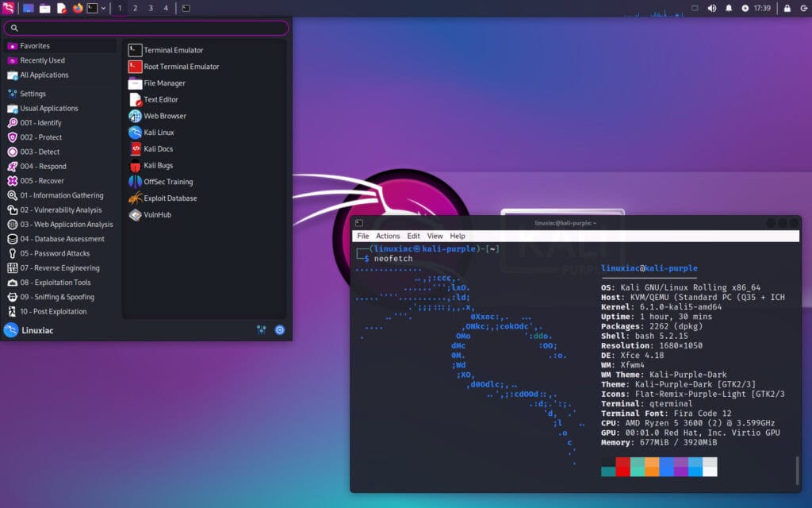This screenshot has height=508, width=812.
Task: Click the red color block in neofetch output
Action: [623, 467]
